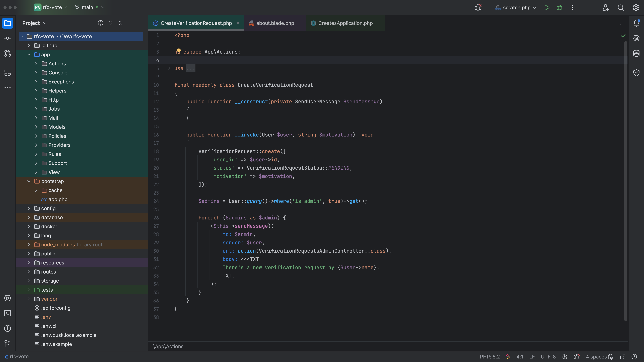Image resolution: width=644 pixels, height=362 pixels.
Task: Open the Notifications bell panel
Action: [636, 23]
